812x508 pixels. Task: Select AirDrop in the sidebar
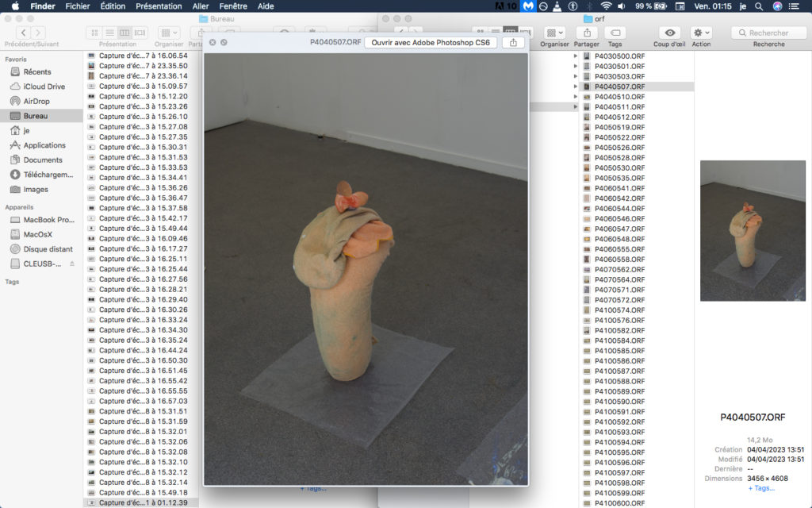tap(36, 101)
